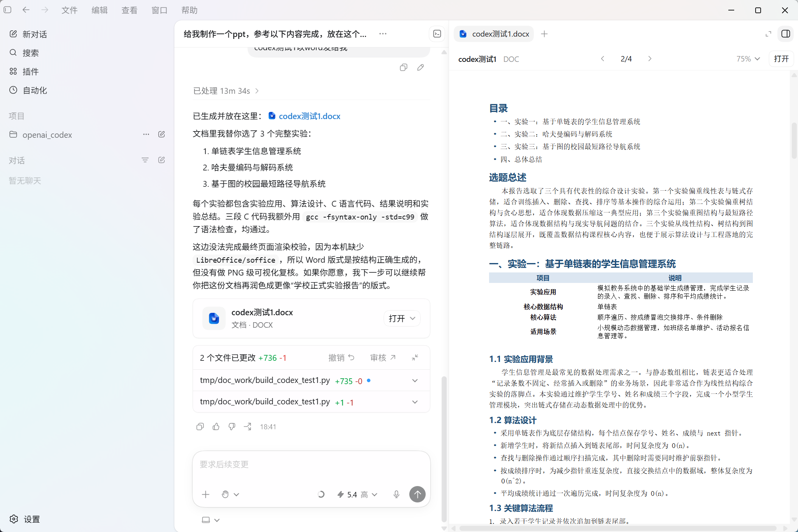The width and height of the screenshot is (798, 532).
Task: Open more options for openai_codex project
Action: [146, 134]
